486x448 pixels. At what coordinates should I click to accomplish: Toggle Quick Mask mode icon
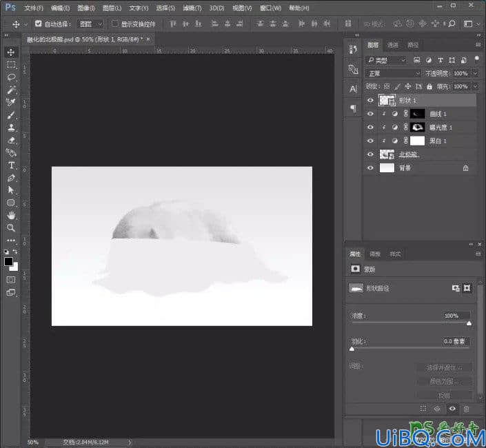[11, 280]
